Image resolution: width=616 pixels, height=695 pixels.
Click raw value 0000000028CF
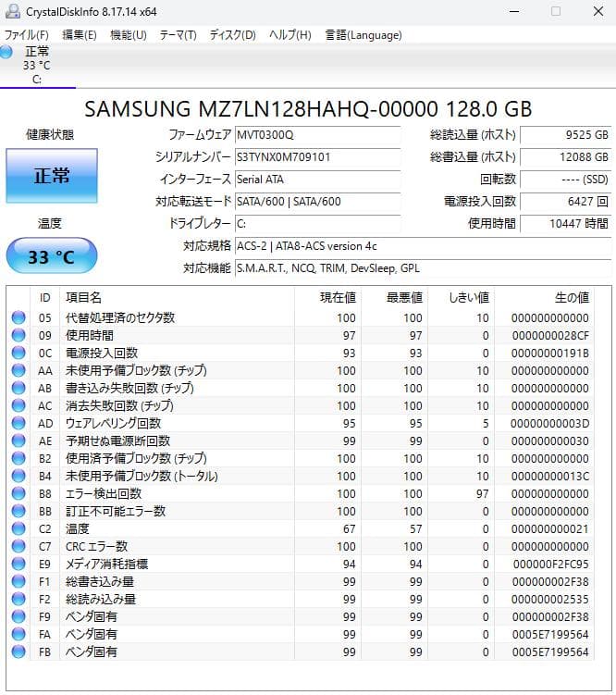[x=551, y=336]
